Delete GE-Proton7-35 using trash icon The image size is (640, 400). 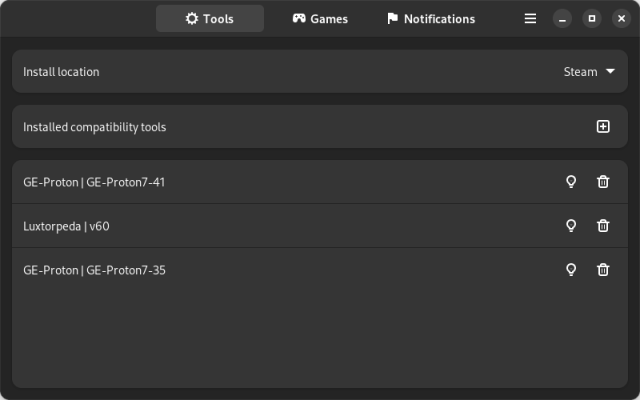click(603, 270)
